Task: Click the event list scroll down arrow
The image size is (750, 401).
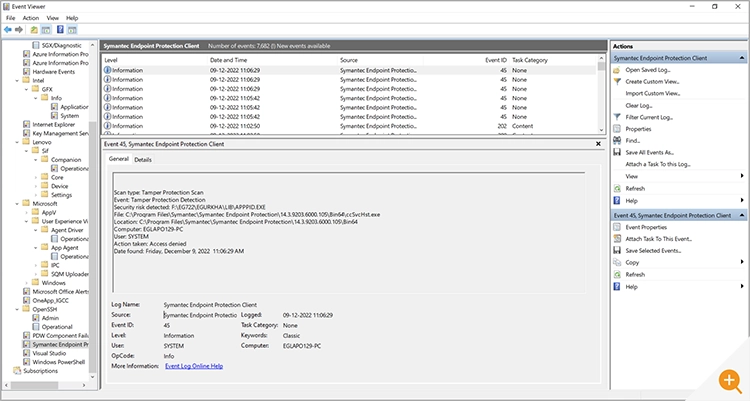Action: (601, 130)
